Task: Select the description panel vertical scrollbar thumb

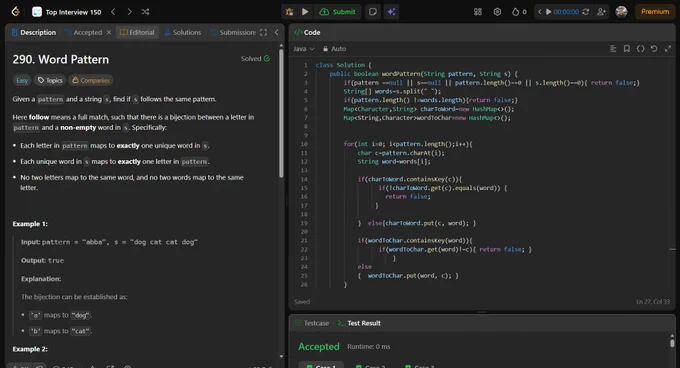Action: (x=281, y=113)
